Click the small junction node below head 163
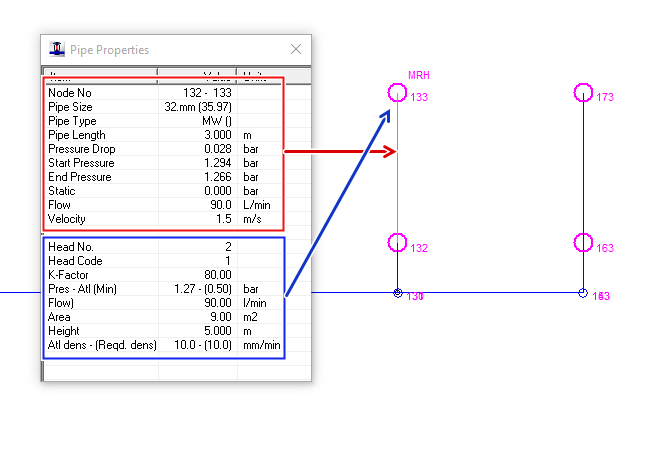Screen dimensions: 650x451 [x=583, y=293]
